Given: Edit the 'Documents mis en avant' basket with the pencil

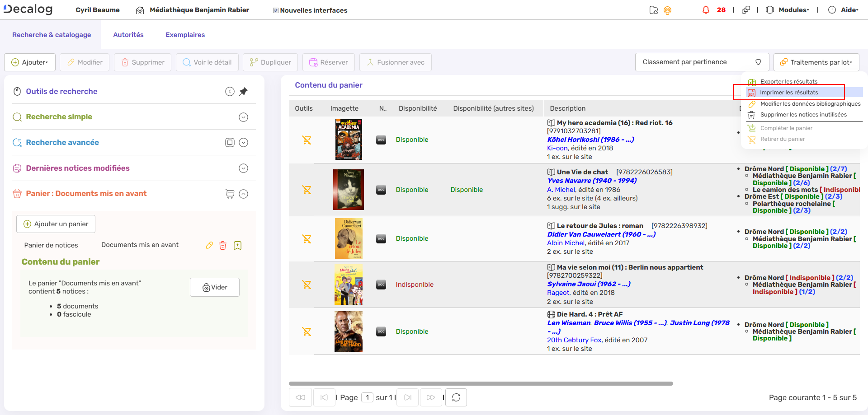Looking at the screenshot, I should [x=209, y=245].
